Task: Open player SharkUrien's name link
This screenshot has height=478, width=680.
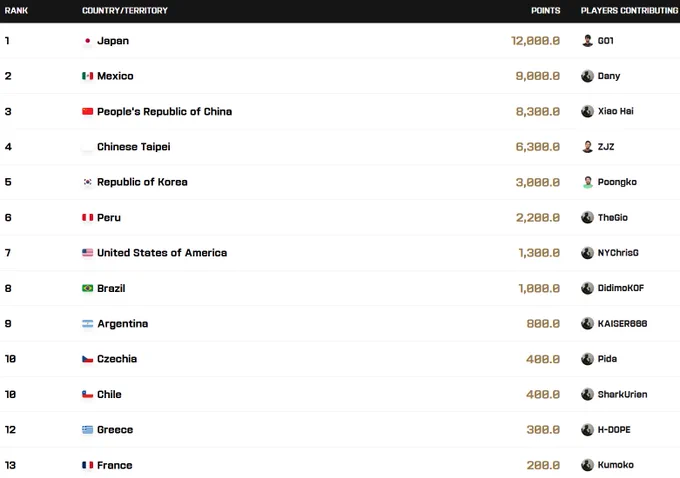Action: pos(622,394)
